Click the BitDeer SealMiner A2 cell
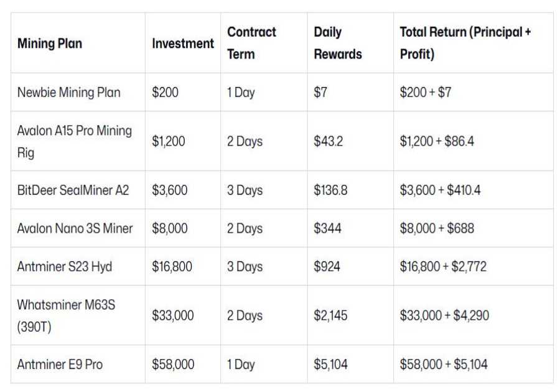560x392 pixels. [73, 190]
